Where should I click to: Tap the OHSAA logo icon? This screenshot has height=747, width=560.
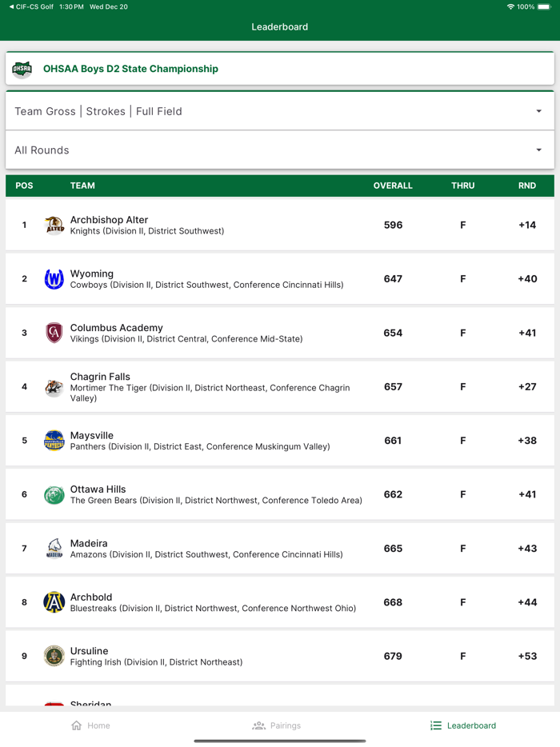tap(22, 70)
